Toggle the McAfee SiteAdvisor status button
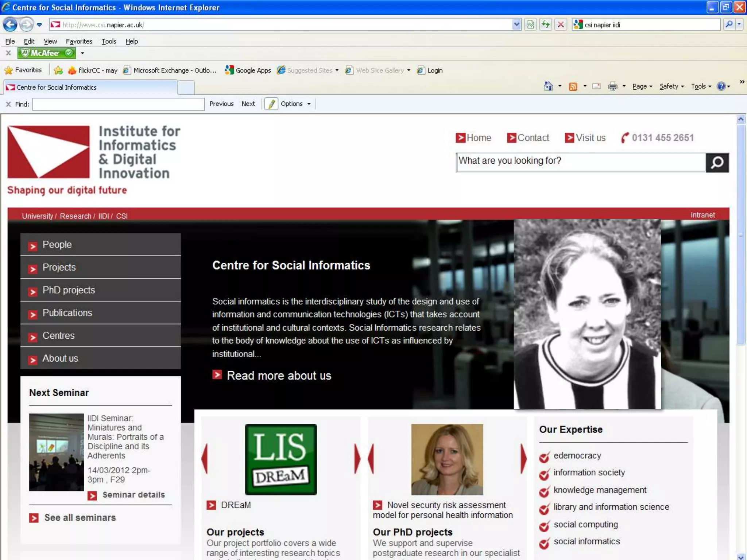 47,53
